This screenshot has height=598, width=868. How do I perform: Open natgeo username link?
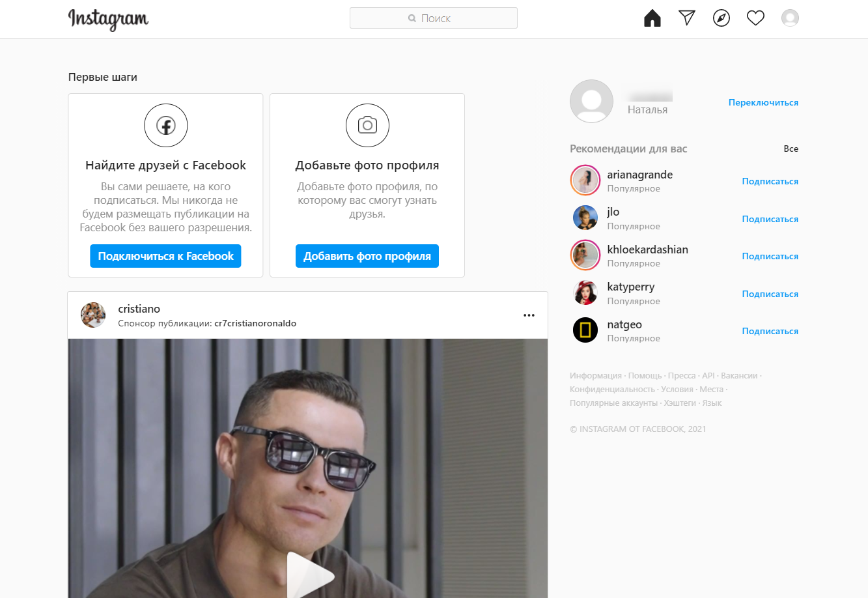click(624, 324)
